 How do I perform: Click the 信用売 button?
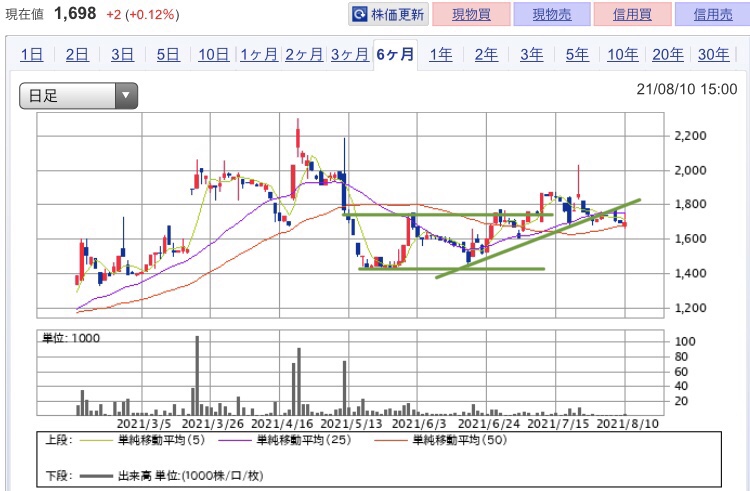pyautogui.click(x=713, y=14)
